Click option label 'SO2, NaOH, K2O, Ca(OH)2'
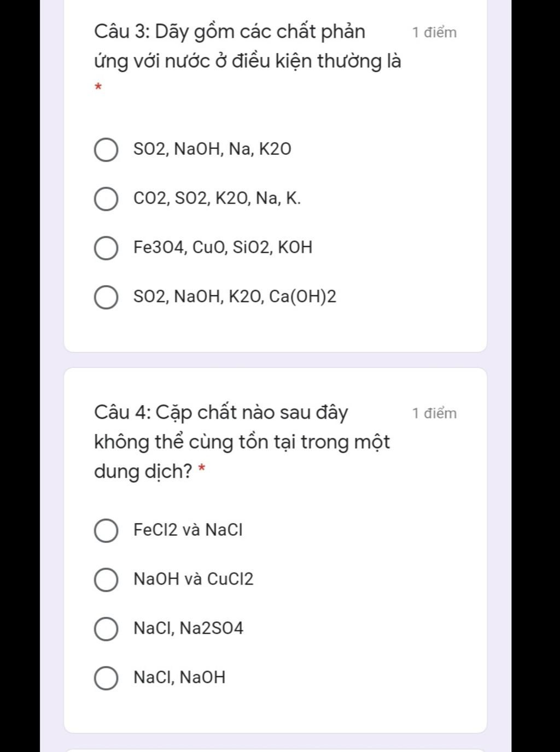Viewport: 560px width, 752px height. tap(235, 297)
